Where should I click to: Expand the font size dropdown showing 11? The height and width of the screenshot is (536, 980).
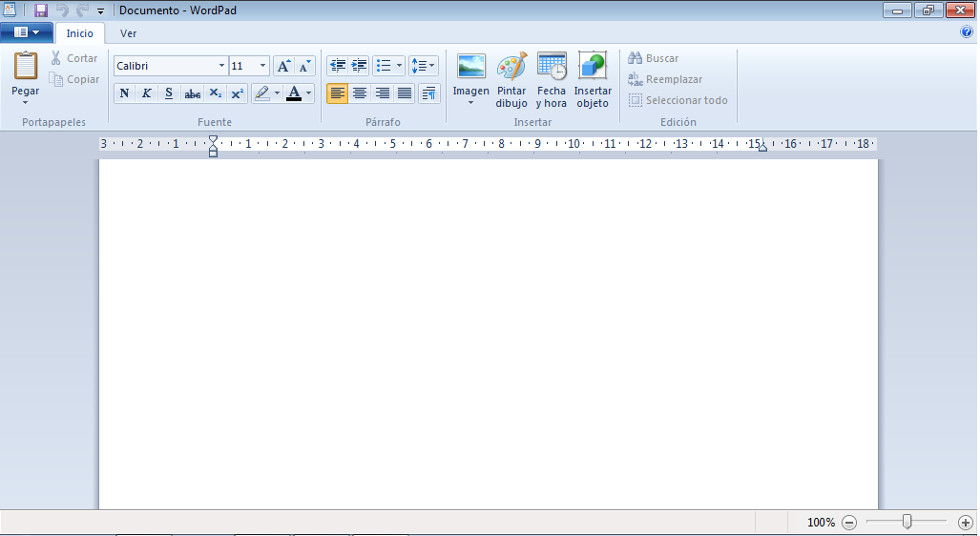point(263,66)
